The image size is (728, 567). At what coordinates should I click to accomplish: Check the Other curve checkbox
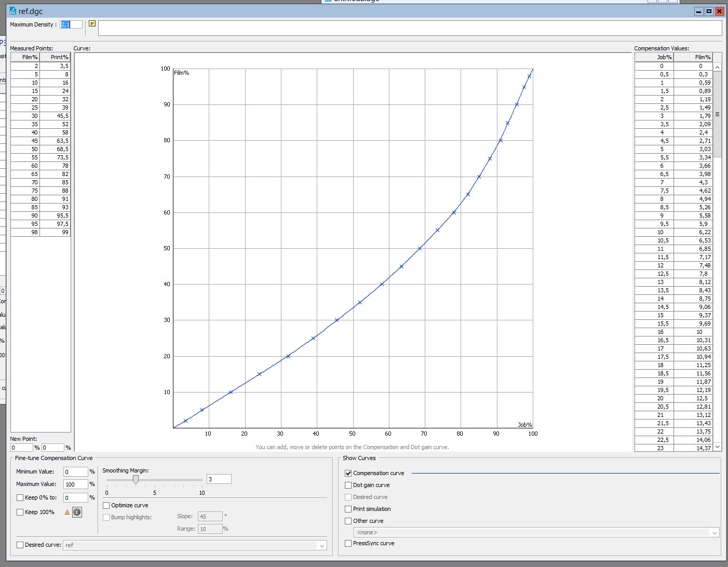coord(348,521)
